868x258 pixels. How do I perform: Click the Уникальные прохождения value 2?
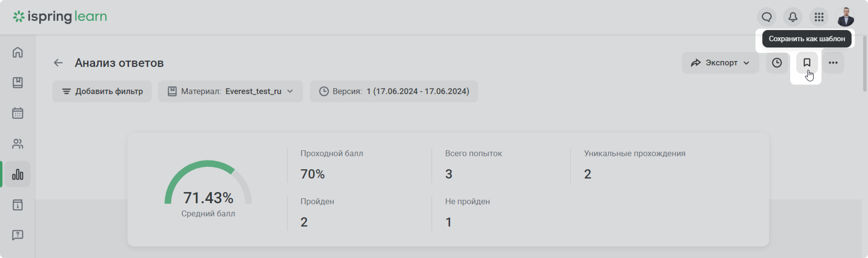587,174
